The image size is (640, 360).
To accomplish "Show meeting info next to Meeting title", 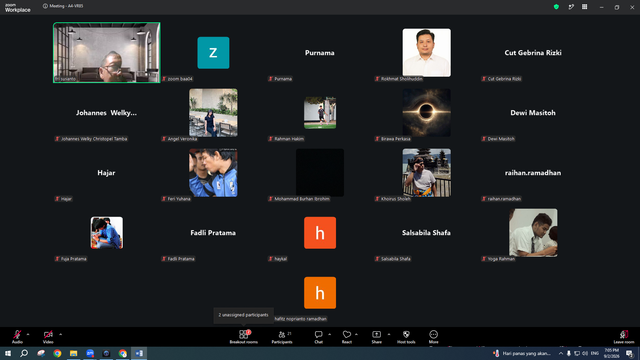I will (45, 6).
